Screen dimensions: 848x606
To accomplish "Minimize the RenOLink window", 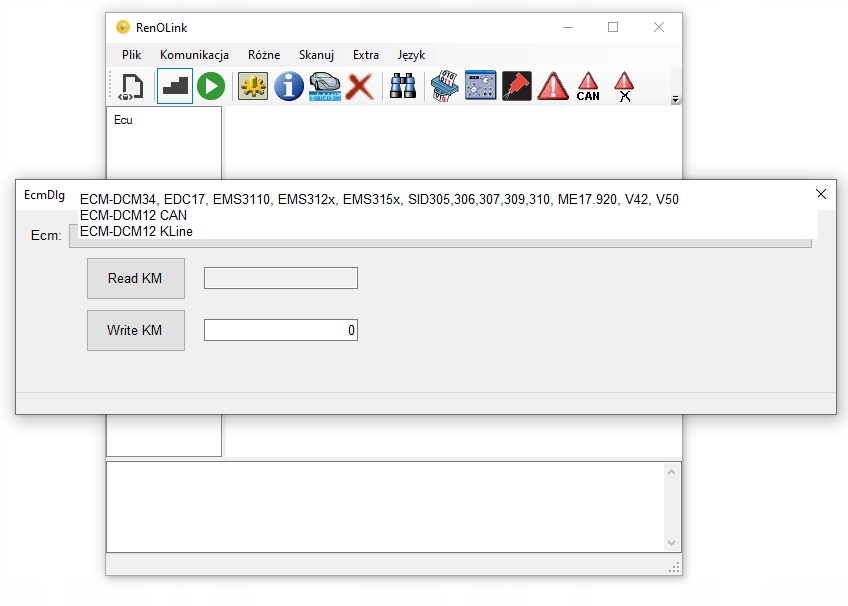I will point(568,27).
